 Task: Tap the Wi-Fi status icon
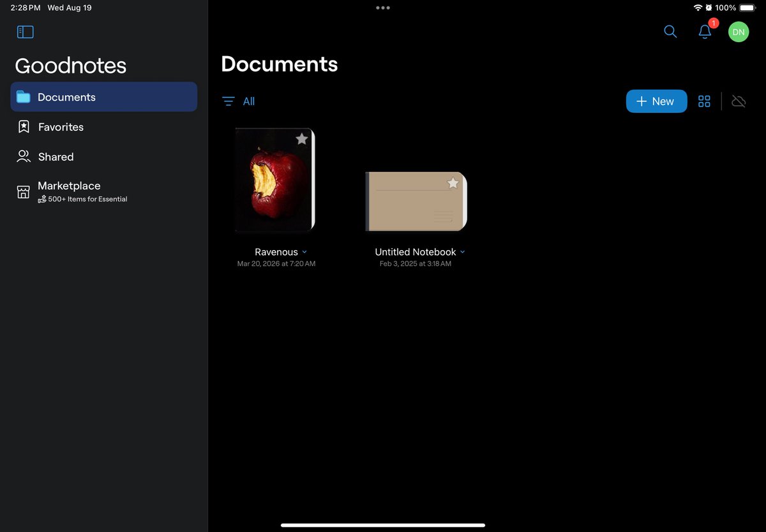pos(698,8)
